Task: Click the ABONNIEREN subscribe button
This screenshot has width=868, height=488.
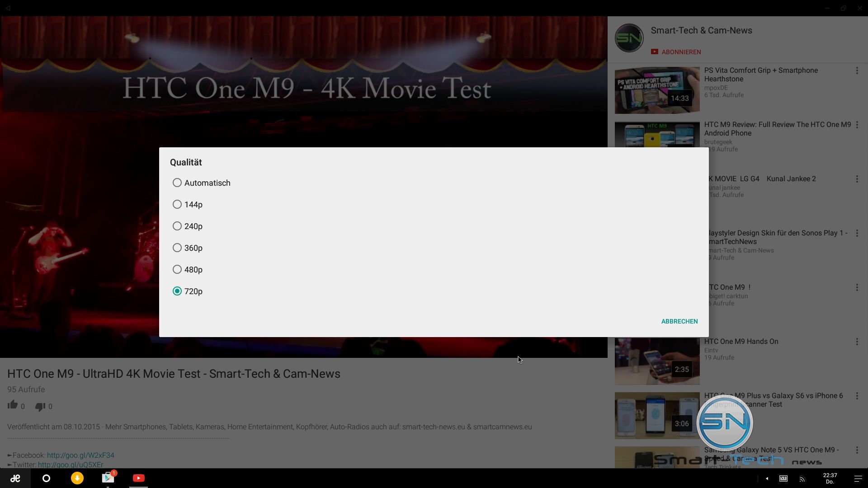Action: pyautogui.click(x=676, y=52)
